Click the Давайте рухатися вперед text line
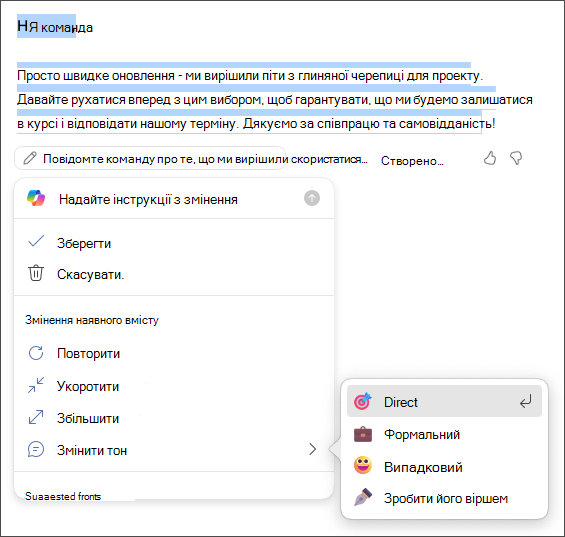This screenshot has height=537, width=565. (275, 99)
